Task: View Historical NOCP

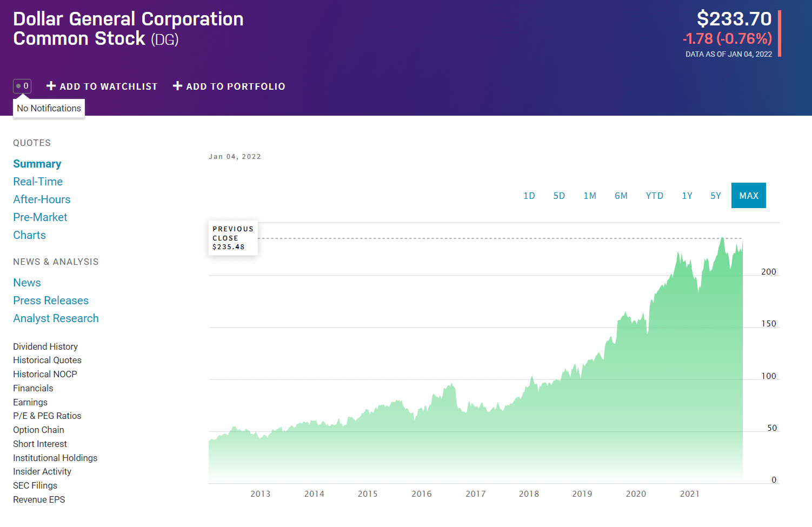Action: click(x=45, y=374)
